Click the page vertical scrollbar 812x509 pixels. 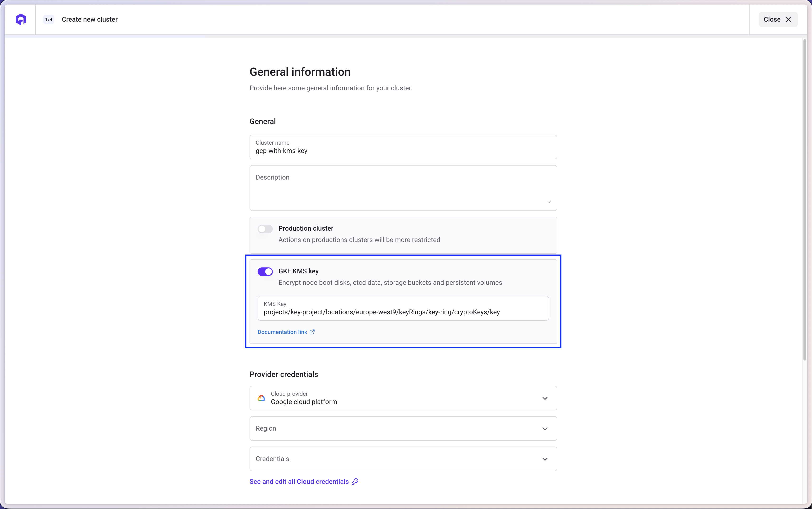click(805, 200)
